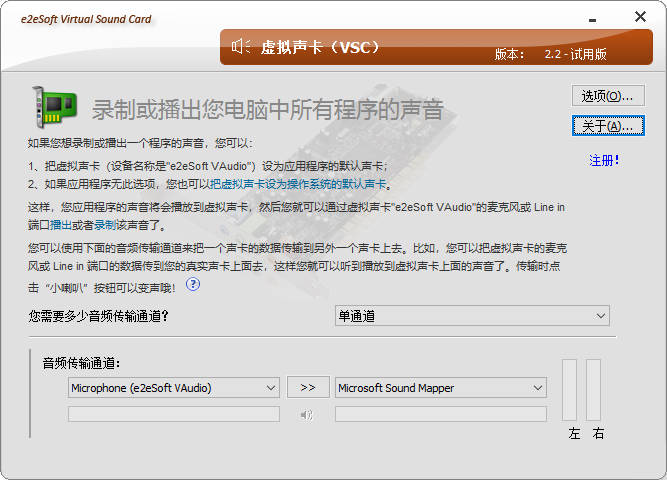Image resolution: width=667 pixels, height=480 pixels.
Task: Click the output level bar under Sound Mapper
Action: click(441, 414)
